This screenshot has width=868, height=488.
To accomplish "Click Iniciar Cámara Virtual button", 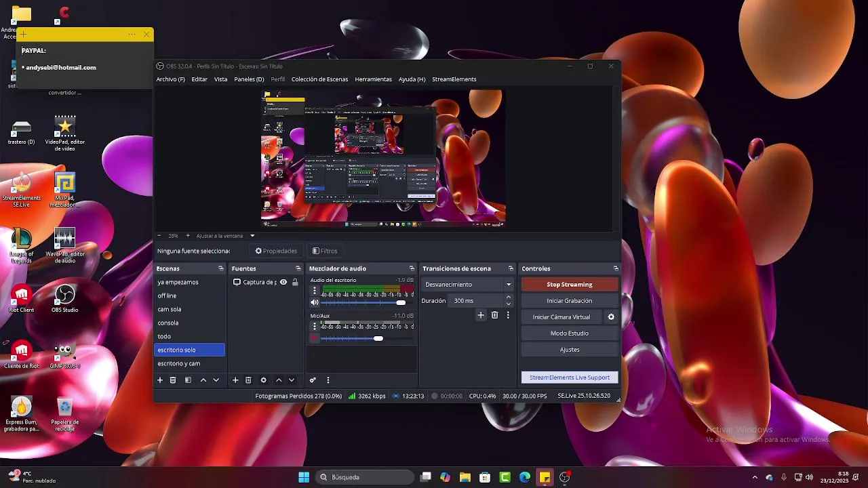I will pos(561,317).
